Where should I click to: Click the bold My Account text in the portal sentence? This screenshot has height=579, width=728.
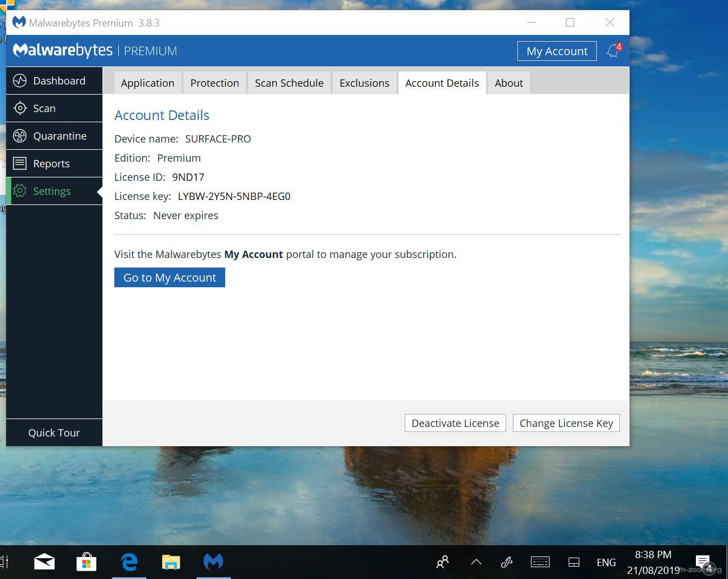pyautogui.click(x=253, y=254)
